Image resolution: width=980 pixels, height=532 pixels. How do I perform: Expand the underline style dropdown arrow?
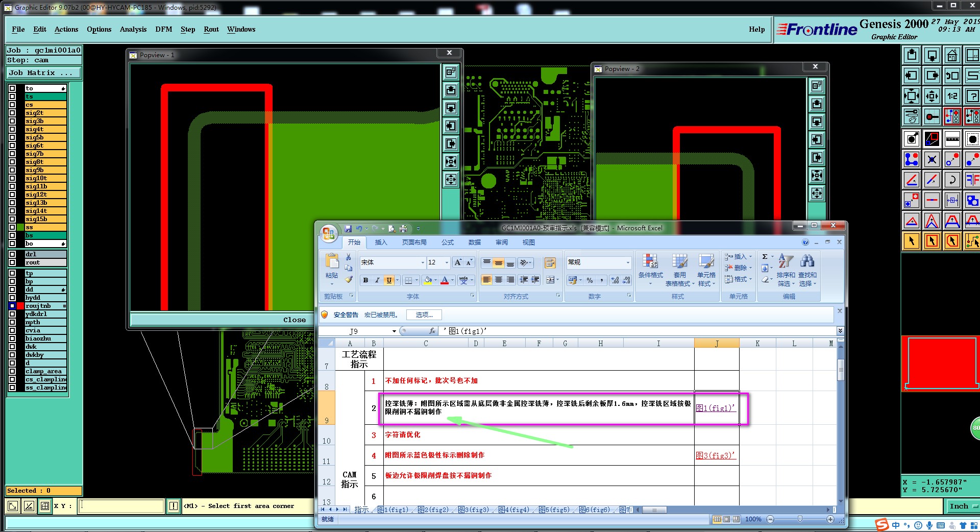(x=397, y=280)
